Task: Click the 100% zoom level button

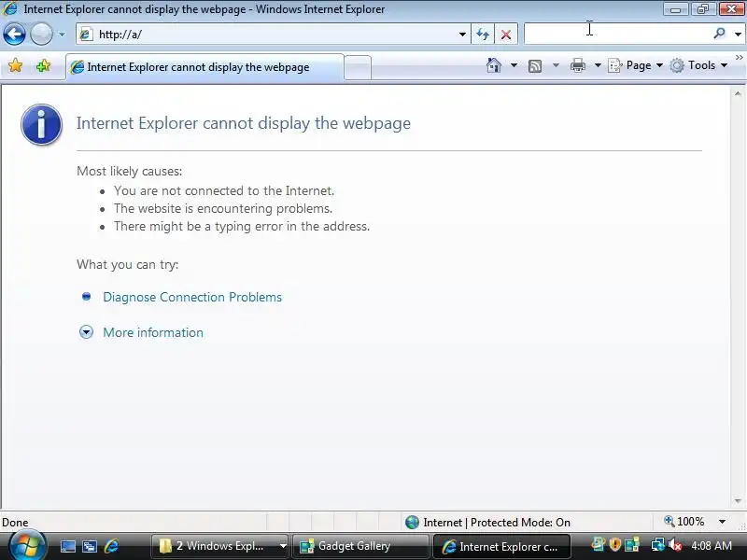Action: (x=684, y=522)
